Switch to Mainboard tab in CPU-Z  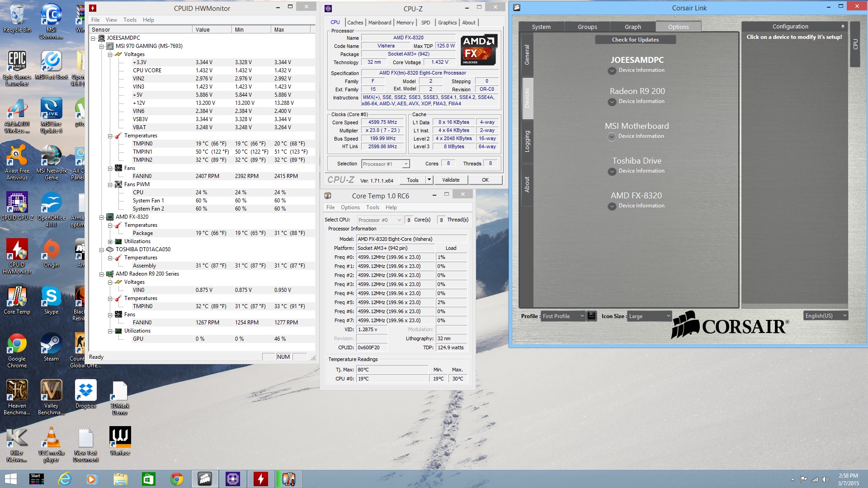[x=380, y=23]
